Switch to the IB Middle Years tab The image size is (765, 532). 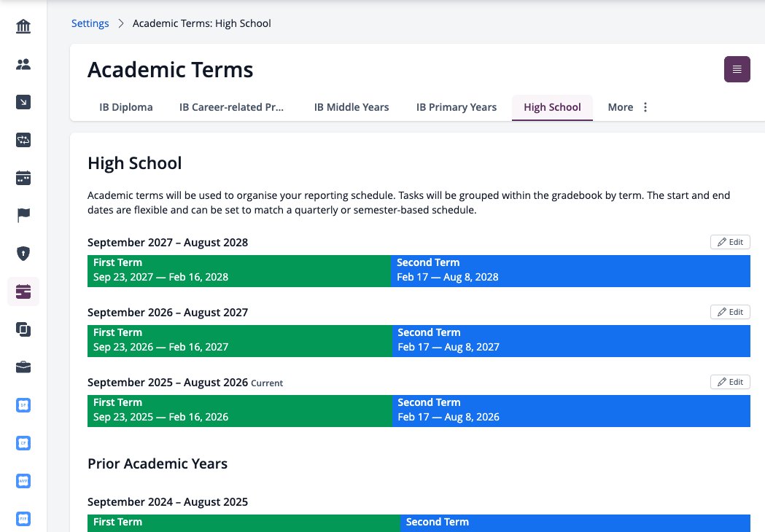(352, 107)
